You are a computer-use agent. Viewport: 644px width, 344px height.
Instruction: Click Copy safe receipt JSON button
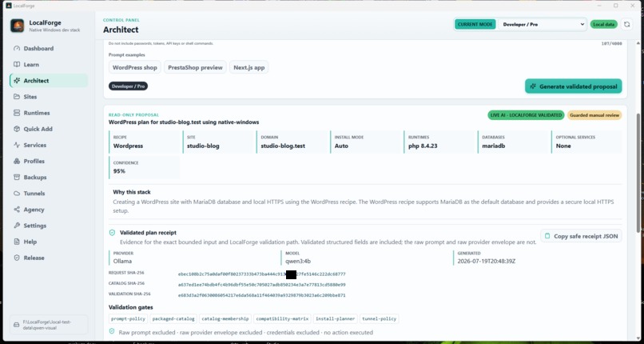coord(581,236)
